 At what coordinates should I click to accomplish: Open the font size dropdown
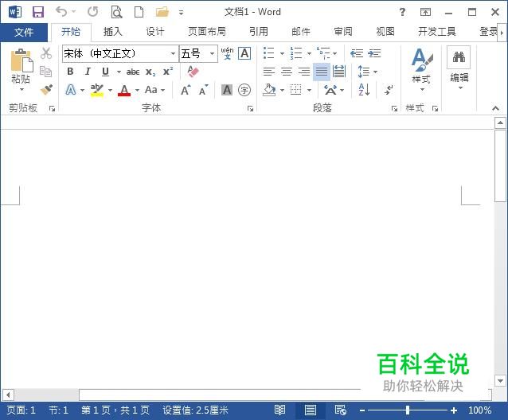click(213, 53)
